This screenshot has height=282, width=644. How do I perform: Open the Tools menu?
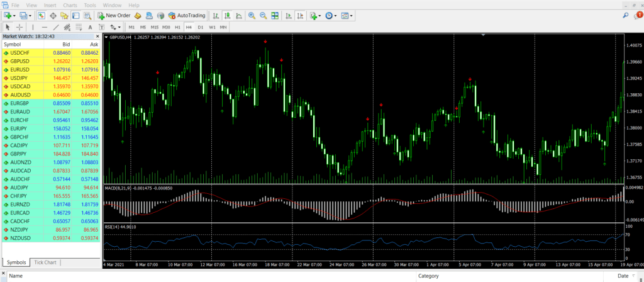(90, 5)
